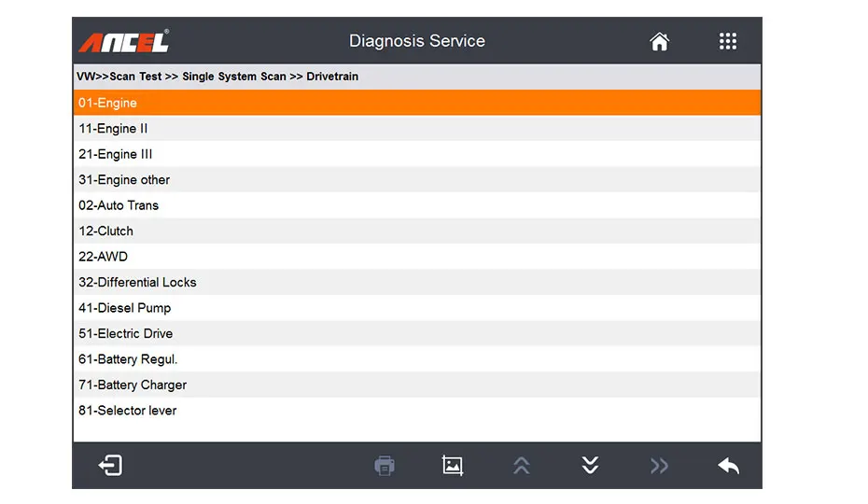Select 51-Electric Drive system
The width and height of the screenshot is (868, 504).
pyautogui.click(x=416, y=333)
